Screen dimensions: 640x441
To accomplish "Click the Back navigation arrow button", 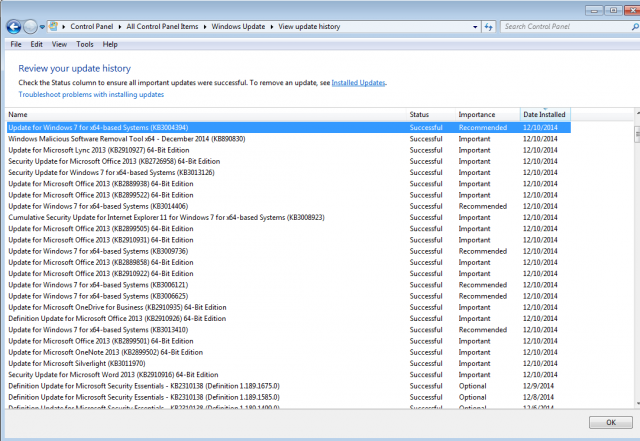I will [12, 27].
